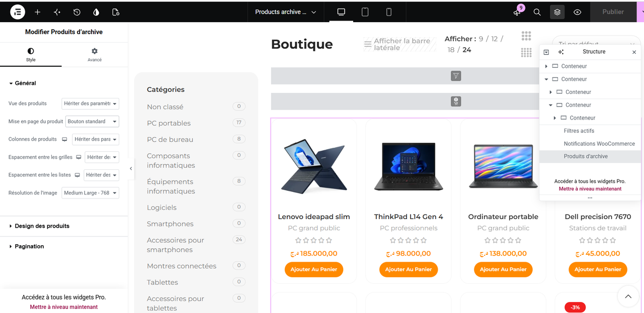Click responsive icon beside Espacement entre les listes
This screenshot has width=644, height=313.
(77, 175)
